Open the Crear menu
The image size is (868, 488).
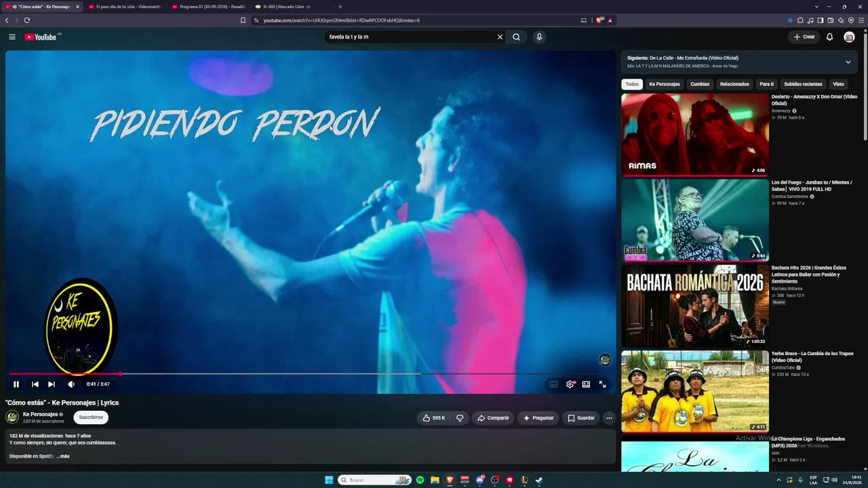804,37
